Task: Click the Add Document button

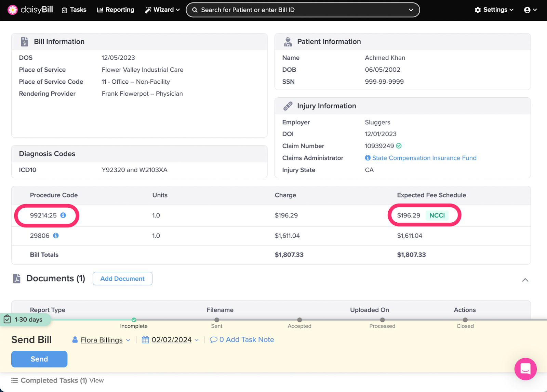Action: (x=122, y=279)
